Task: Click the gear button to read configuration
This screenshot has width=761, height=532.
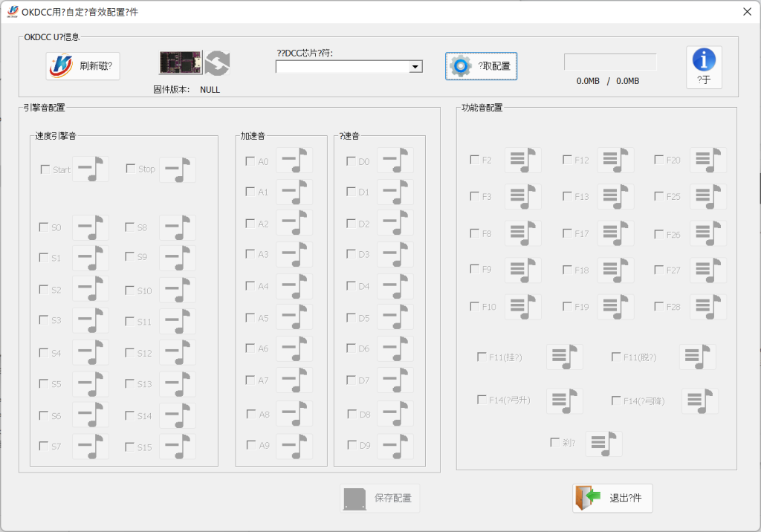Action: [481, 66]
